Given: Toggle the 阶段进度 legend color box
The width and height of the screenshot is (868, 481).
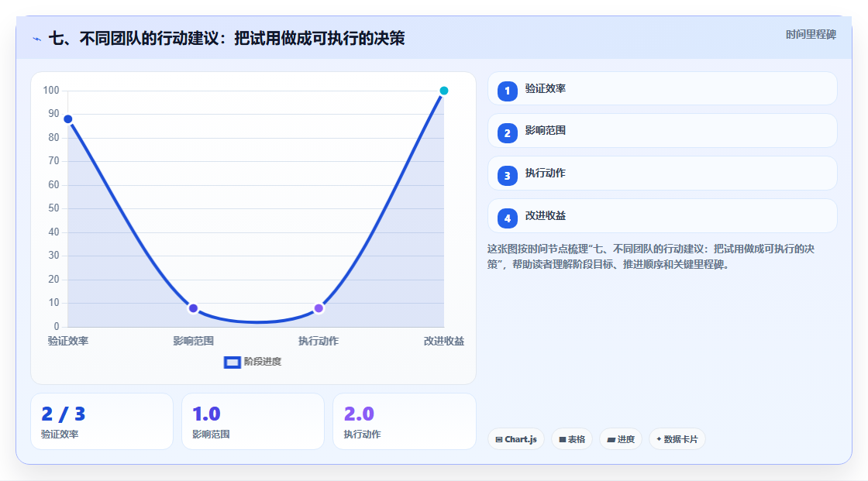Looking at the screenshot, I should click(x=232, y=362).
